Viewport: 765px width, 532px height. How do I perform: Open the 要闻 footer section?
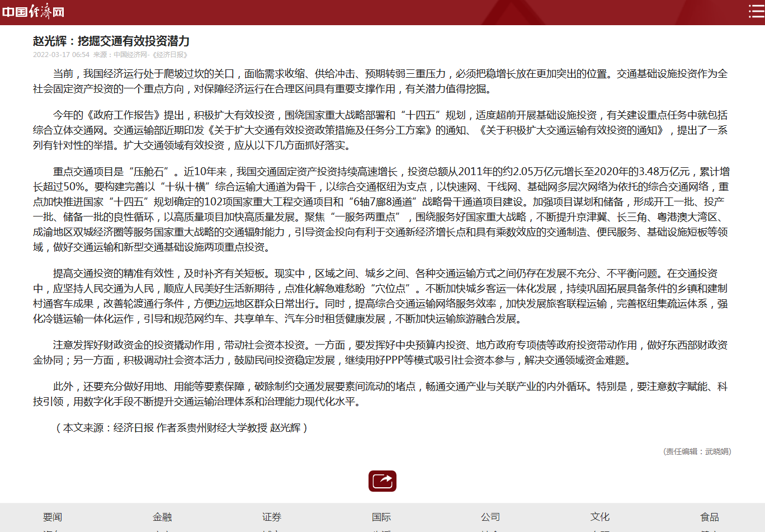tap(53, 517)
